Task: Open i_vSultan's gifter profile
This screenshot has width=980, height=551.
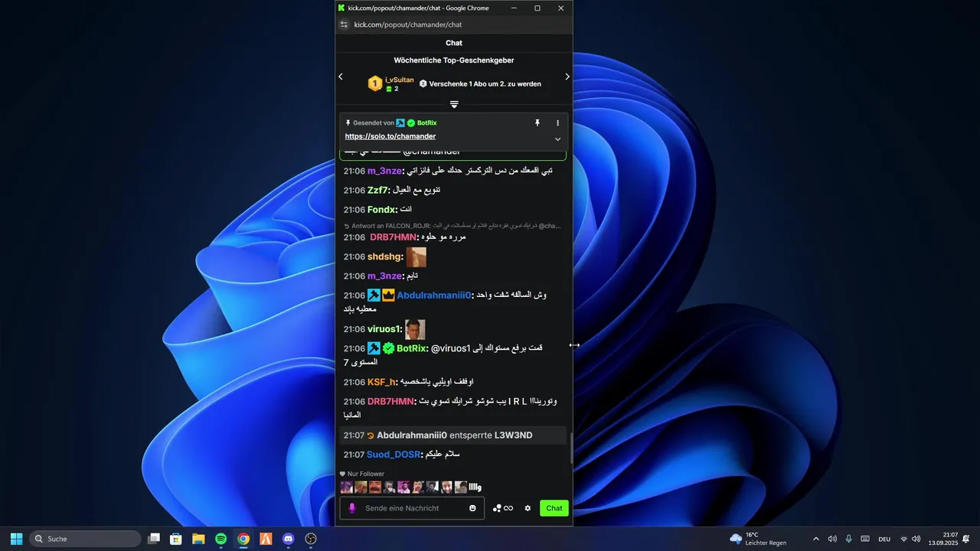Action: coord(400,80)
